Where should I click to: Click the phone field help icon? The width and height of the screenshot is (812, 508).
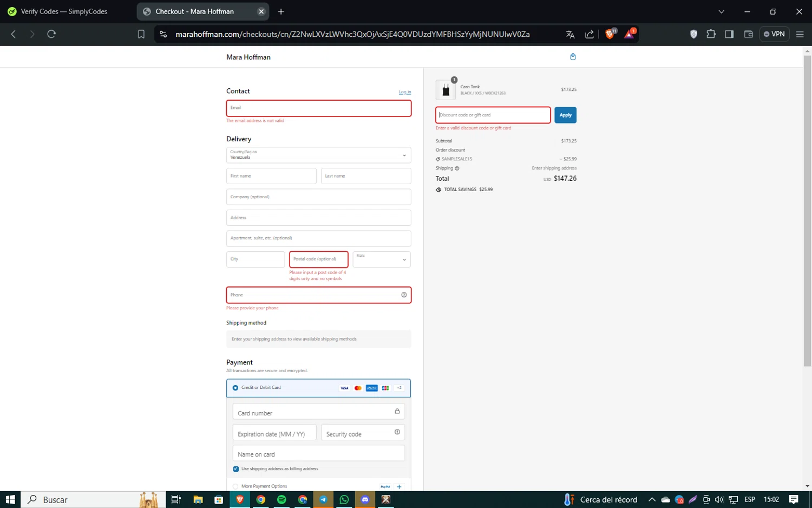tap(404, 295)
